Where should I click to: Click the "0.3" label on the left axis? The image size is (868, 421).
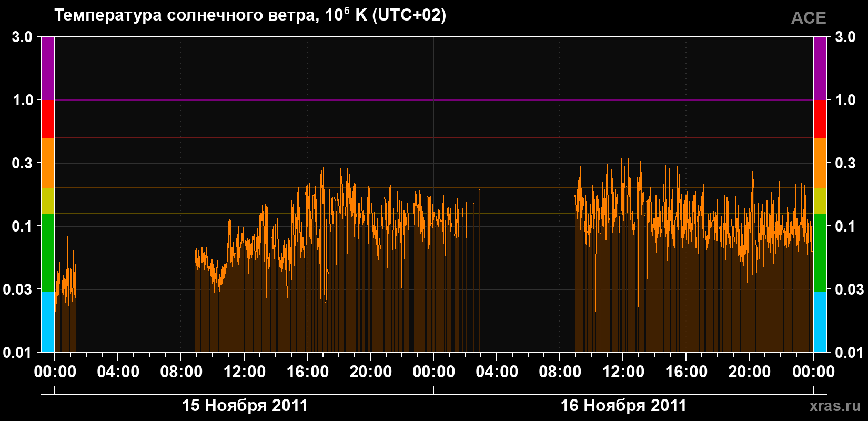coord(22,163)
